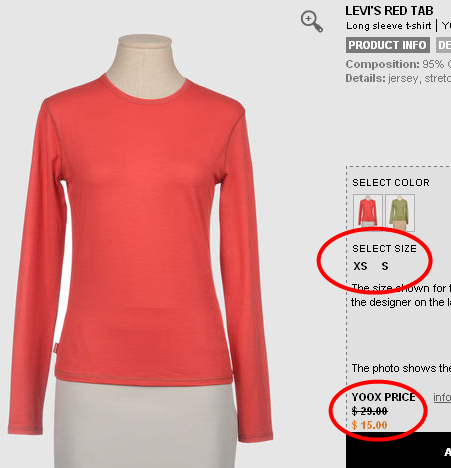This screenshot has height=468, width=451.
Task: Click the YOOX PRICE label
Action: click(x=383, y=397)
